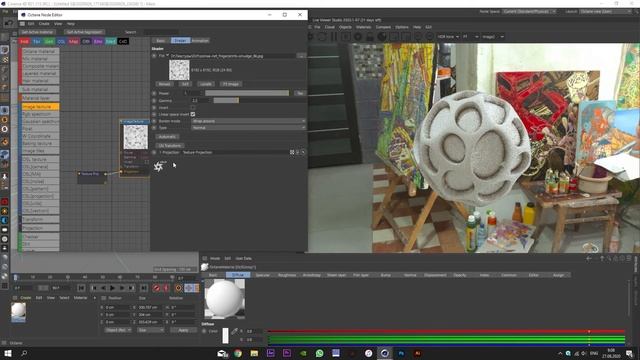The image size is (640, 360).
Task: Click the autokeying icon
Action: click(166, 288)
